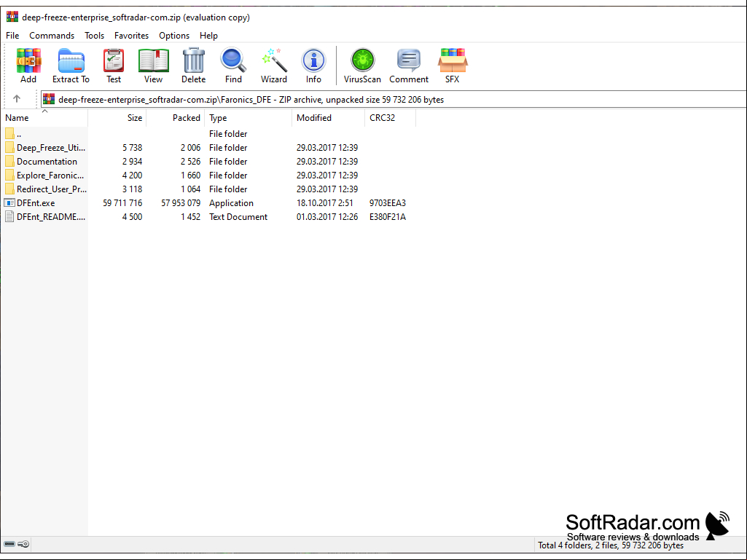Select the Explore_Faronic... folder icon
Screen dimensions: 747x560
pyautogui.click(x=9, y=176)
